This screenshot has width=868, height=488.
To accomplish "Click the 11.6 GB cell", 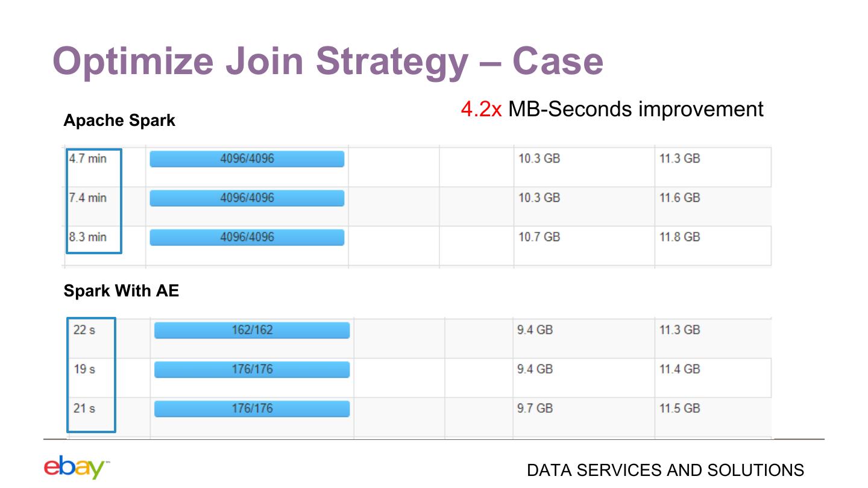I will coord(679,198).
